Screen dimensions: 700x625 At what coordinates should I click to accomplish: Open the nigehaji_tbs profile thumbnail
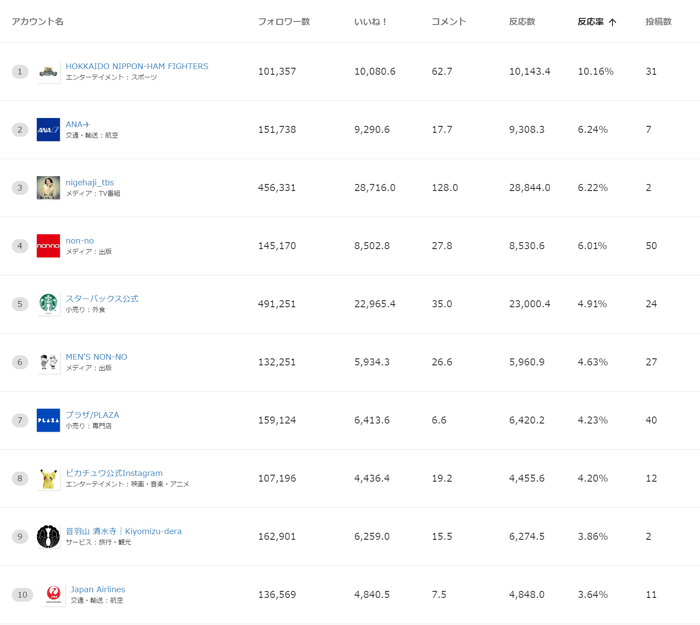click(48, 188)
